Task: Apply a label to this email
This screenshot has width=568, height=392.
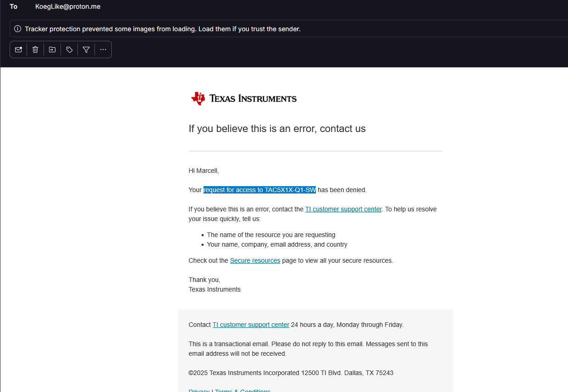Action: click(69, 49)
